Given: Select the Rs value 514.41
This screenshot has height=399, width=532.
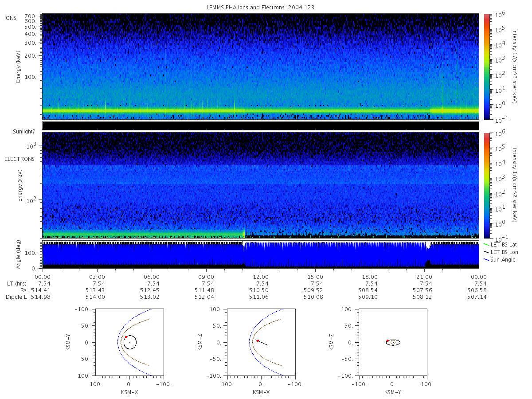Looking at the screenshot, I should tap(40, 290).
